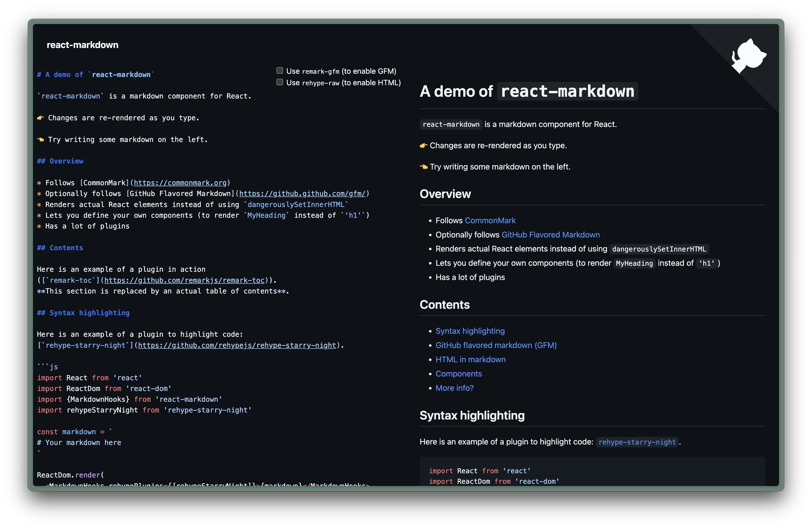Click the 'A demo of react-markdown' preview heading
The image size is (812, 528).
pyautogui.click(x=528, y=91)
